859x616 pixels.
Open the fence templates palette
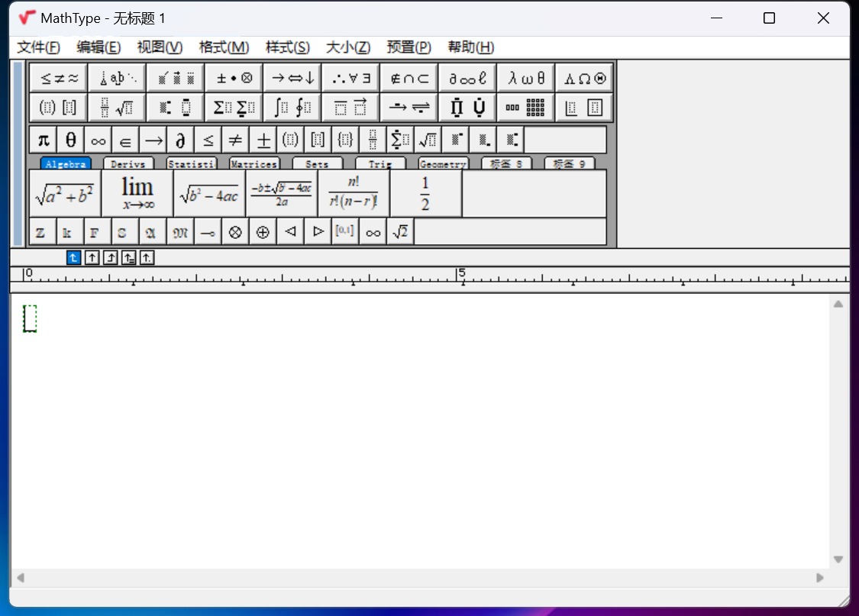coord(59,108)
